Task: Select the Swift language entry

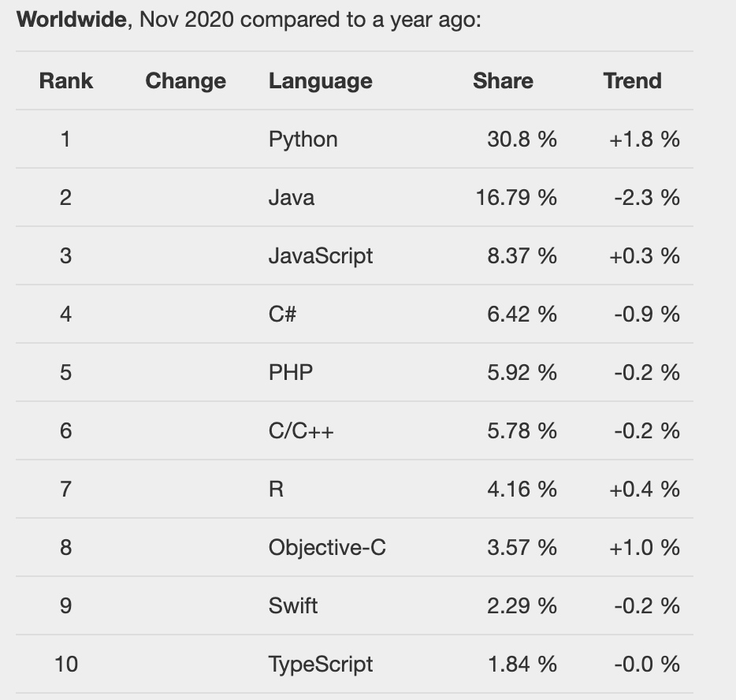Action: 292,605
